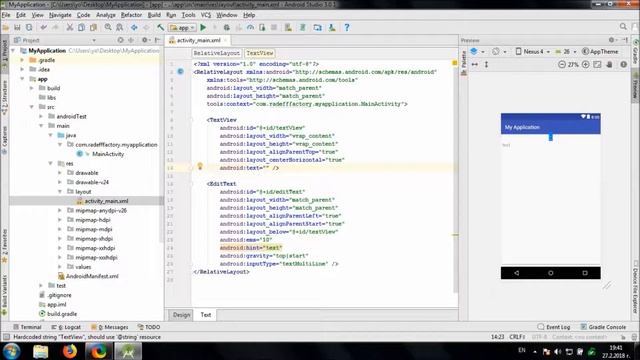640x360 pixels.
Task: Click the Open folder toolbar icon
Action: [6, 28]
